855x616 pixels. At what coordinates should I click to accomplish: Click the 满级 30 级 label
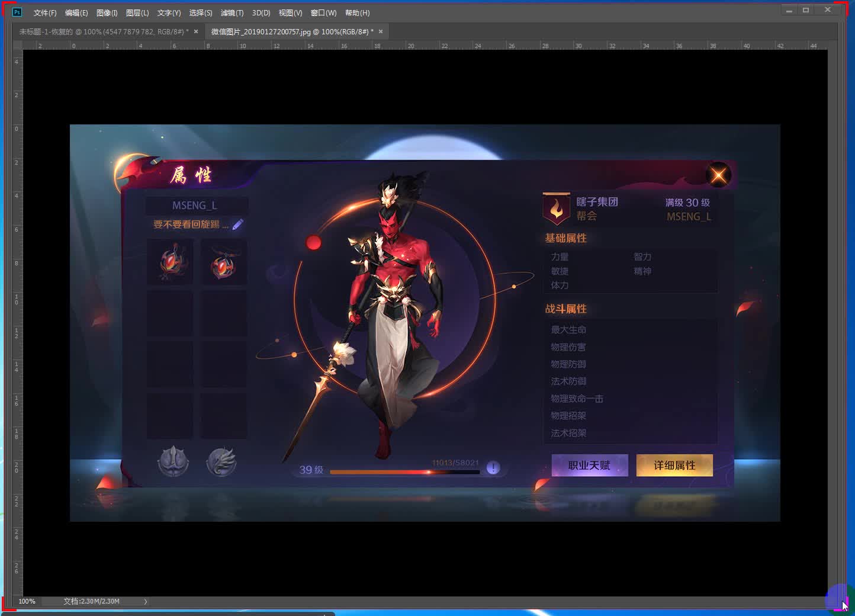pyautogui.click(x=687, y=203)
